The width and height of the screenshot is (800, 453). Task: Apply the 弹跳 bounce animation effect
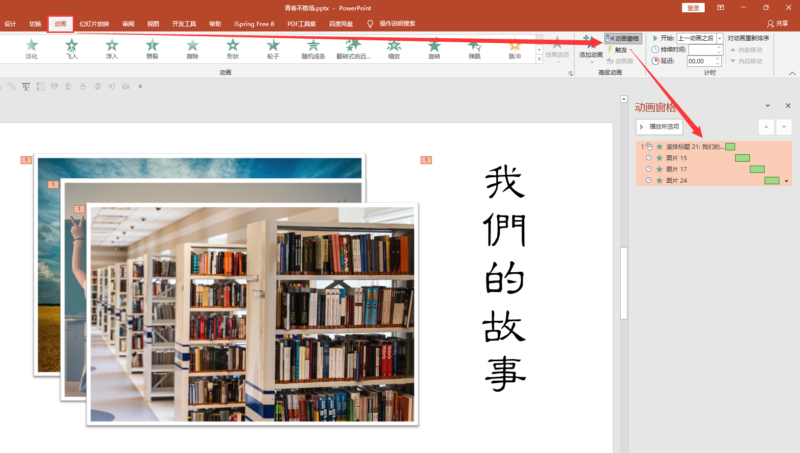click(474, 47)
